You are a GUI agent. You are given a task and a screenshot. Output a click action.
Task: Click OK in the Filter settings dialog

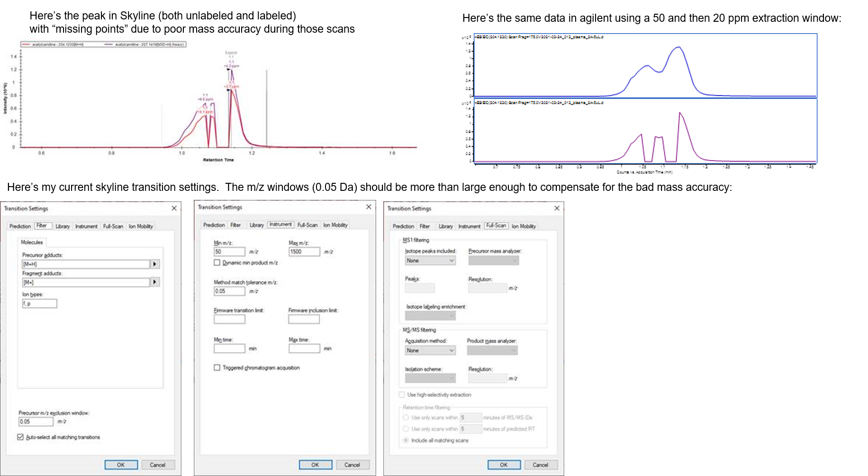pyautogui.click(x=121, y=465)
